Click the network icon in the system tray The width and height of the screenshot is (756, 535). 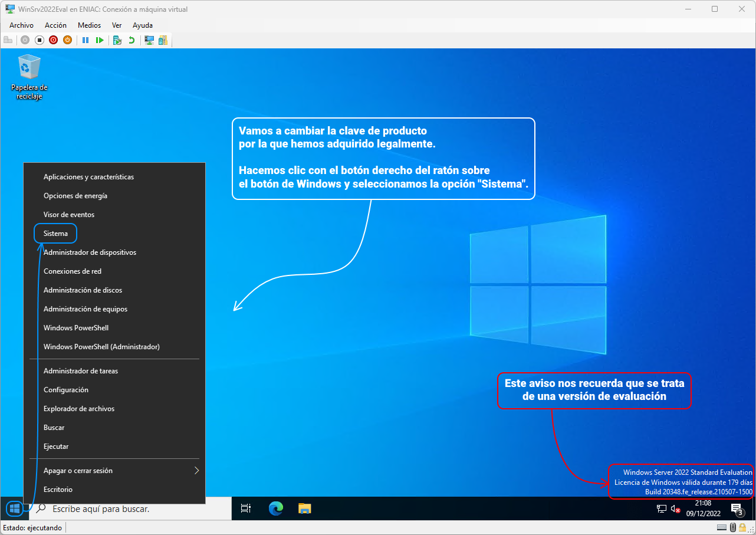click(x=662, y=508)
